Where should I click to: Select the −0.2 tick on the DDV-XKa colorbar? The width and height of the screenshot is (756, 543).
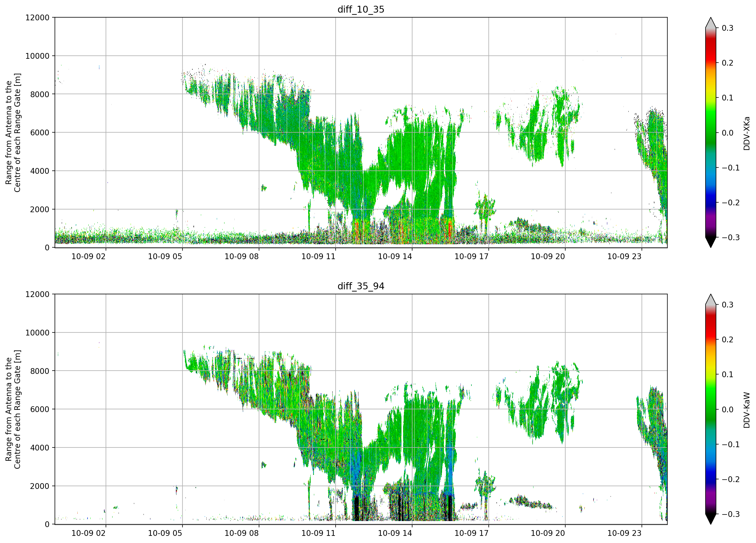pyautogui.click(x=731, y=203)
